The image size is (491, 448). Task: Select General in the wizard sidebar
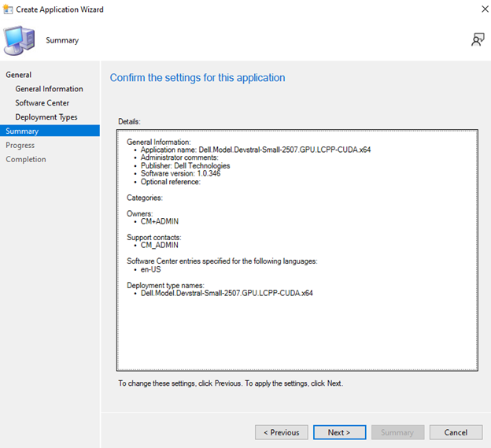(18, 75)
